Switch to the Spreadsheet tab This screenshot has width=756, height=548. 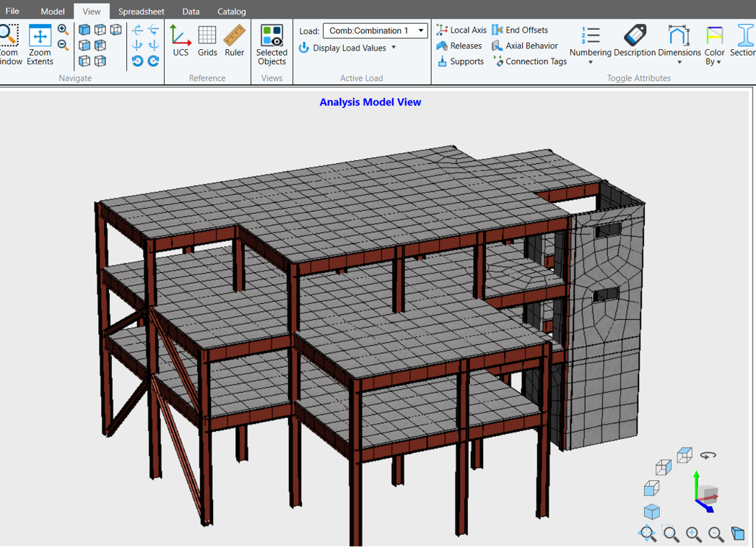(x=141, y=12)
